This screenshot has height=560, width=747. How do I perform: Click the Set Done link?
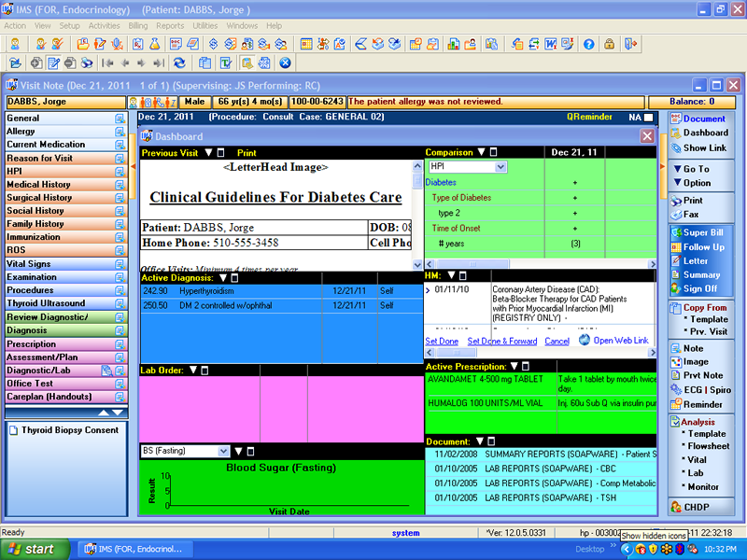[x=442, y=342]
